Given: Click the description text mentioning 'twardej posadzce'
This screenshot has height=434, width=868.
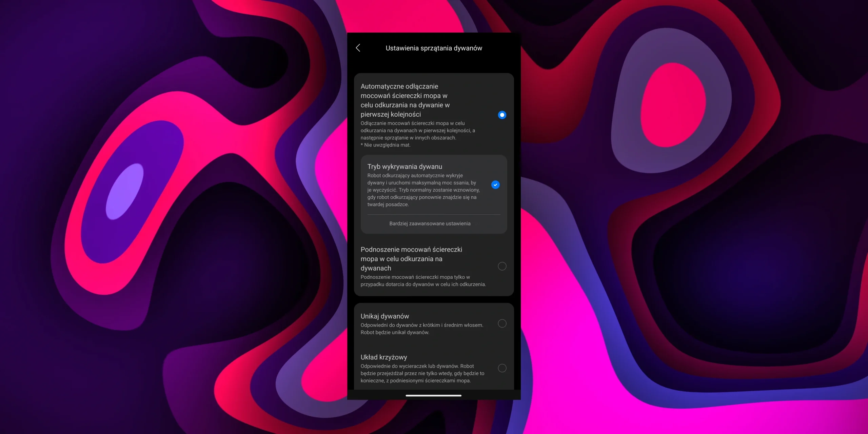Looking at the screenshot, I should pos(388,204).
